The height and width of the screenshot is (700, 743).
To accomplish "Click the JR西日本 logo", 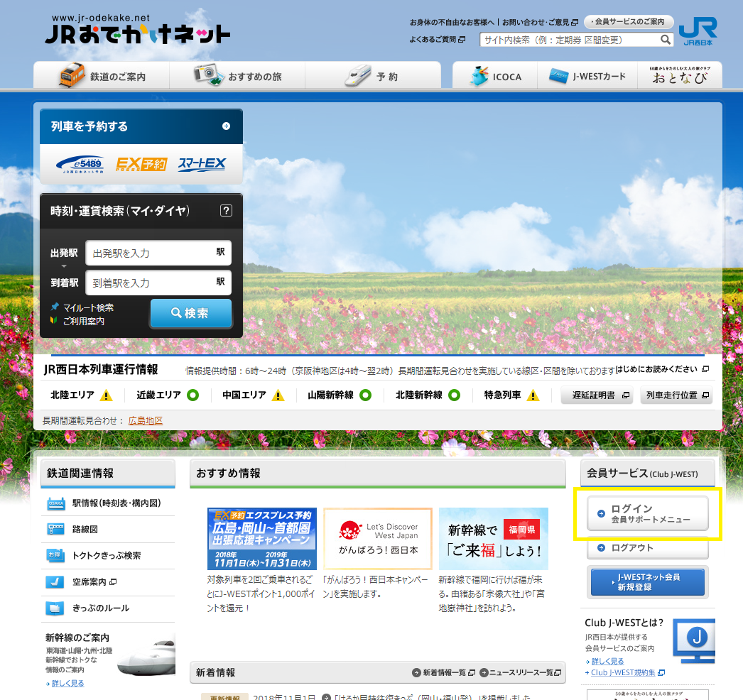I will (x=698, y=31).
